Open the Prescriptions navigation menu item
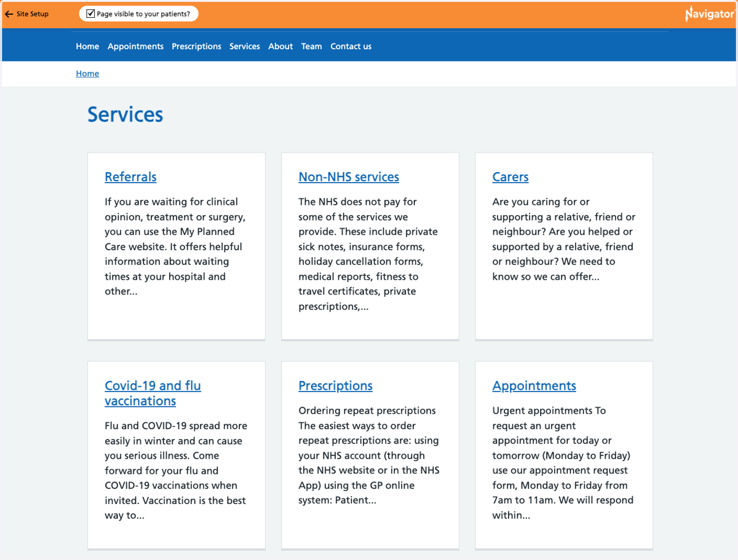The image size is (738, 560). point(196,46)
